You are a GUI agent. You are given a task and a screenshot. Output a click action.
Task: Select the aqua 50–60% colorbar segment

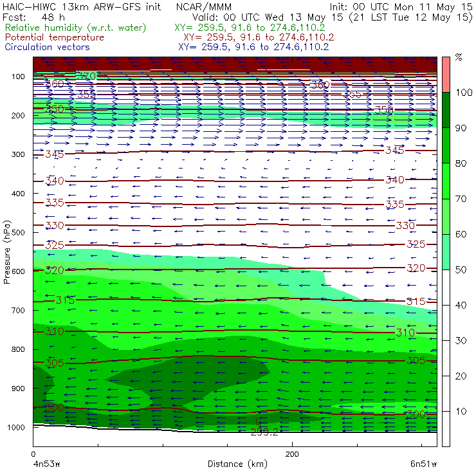(446, 252)
